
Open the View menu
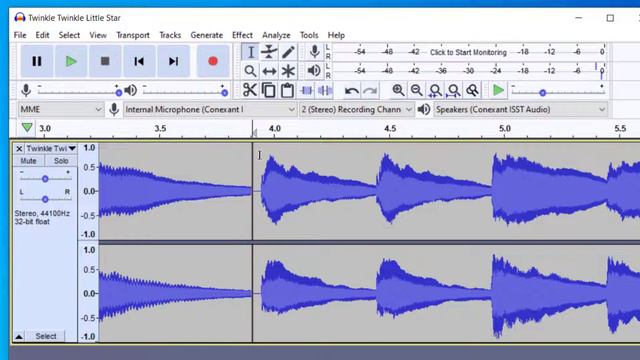coord(98,35)
